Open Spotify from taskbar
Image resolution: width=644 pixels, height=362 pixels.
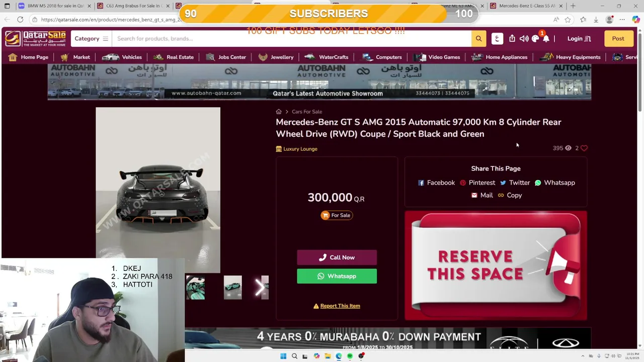pos(350,356)
